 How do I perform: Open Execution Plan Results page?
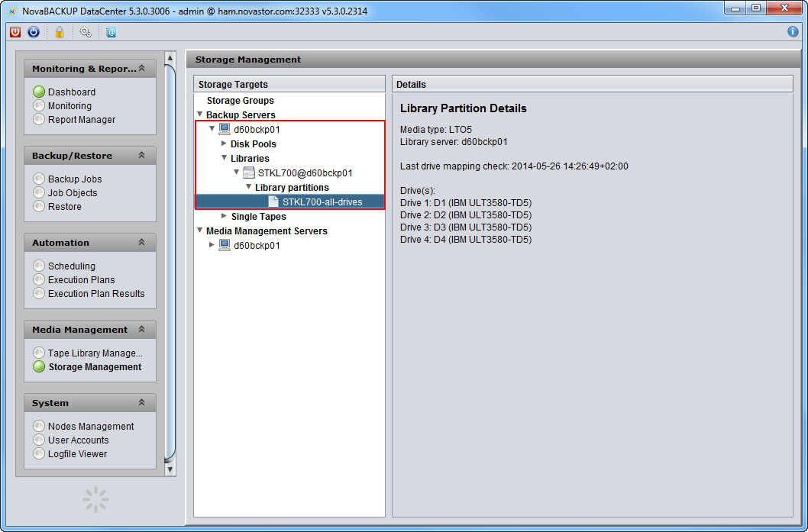(x=96, y=294)
